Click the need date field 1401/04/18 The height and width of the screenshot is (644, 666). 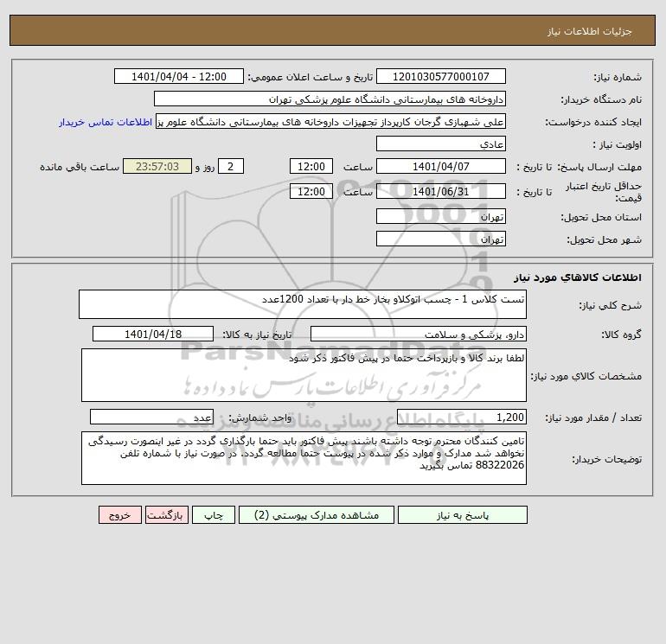[153, 334]
